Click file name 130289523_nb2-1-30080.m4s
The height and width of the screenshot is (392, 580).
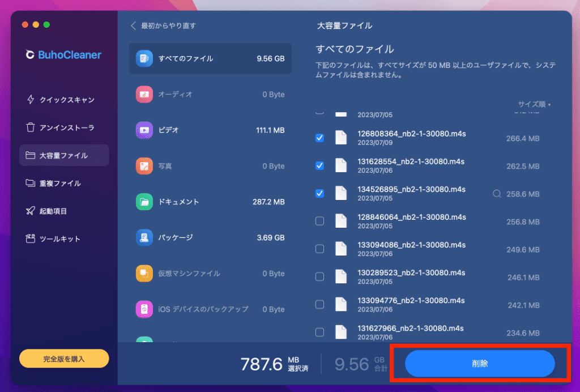point(411,272)
